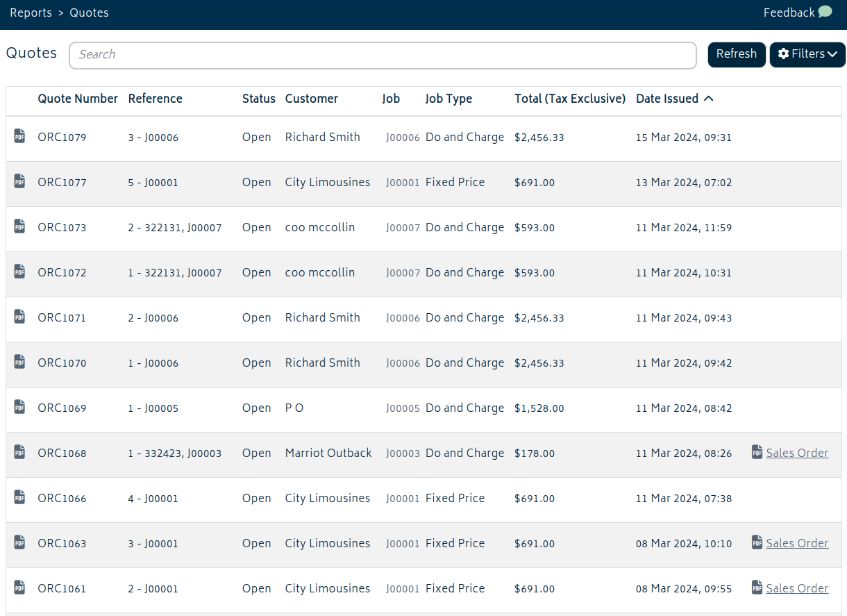
Task: Sort by Date Issued column header
Action: tap(667, 99)
